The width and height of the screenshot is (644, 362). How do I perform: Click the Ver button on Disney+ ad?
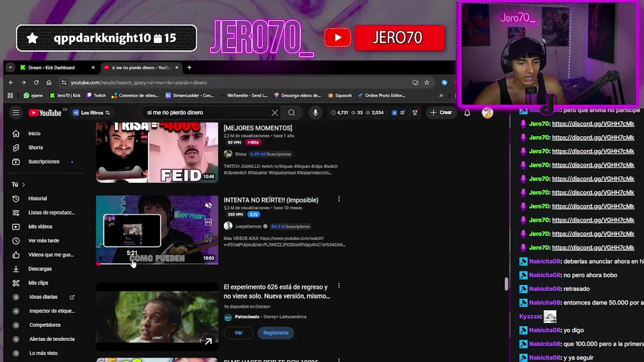point(238,333)
